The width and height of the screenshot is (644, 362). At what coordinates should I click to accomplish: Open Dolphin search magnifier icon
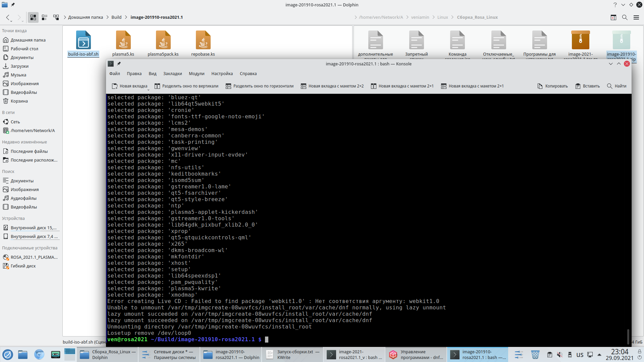pyautogui.click(x=625, y=17)
